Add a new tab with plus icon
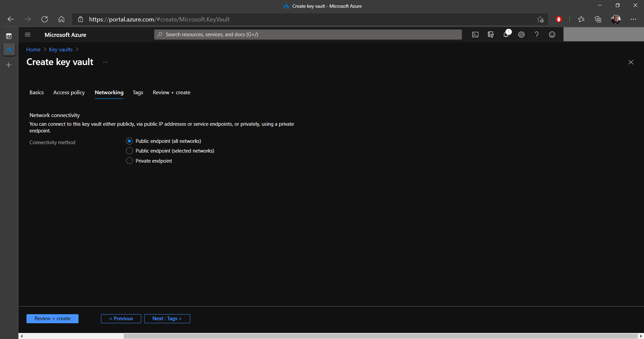Image resolution: width=644 pixels, height=339 pixels. 9,65
